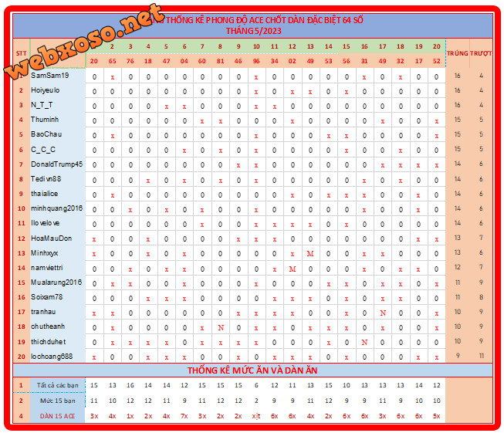The height and width of the screenshot is (433, 504).
Task: Click the result number 65 in header
Action: tap(112, 61)
